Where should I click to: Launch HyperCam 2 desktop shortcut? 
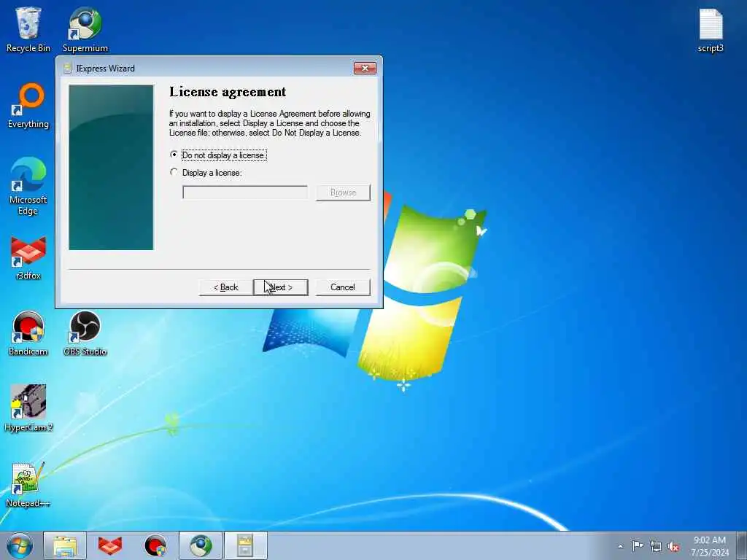pos(28,408)
